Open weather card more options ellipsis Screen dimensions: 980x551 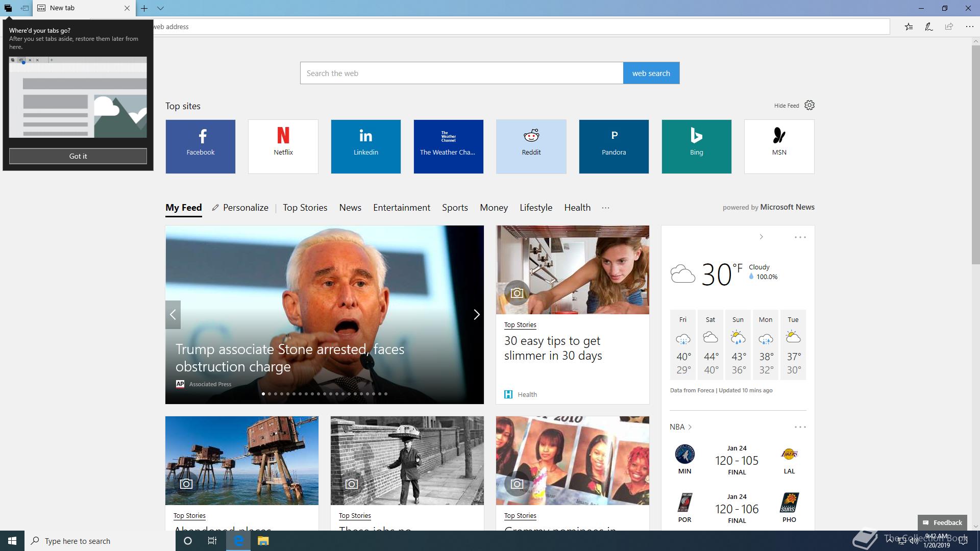800,237
